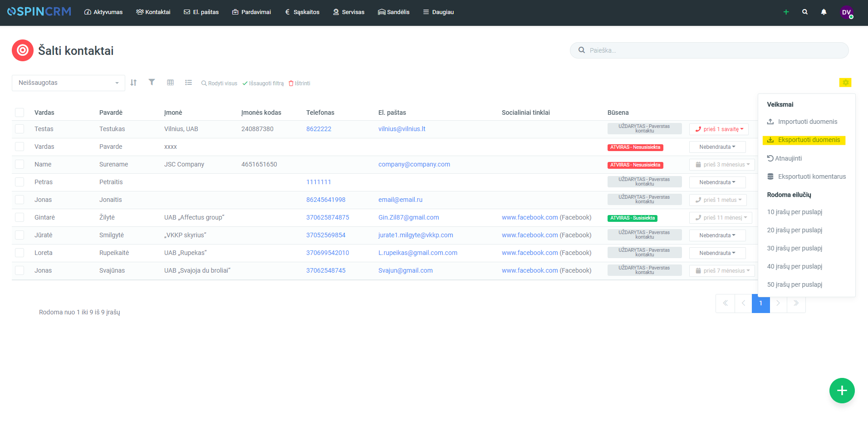Click the Eksportuoti komentarus database icon
This screenshot has height=426, width=868.
pyautogui.click(x=770, y=176)
